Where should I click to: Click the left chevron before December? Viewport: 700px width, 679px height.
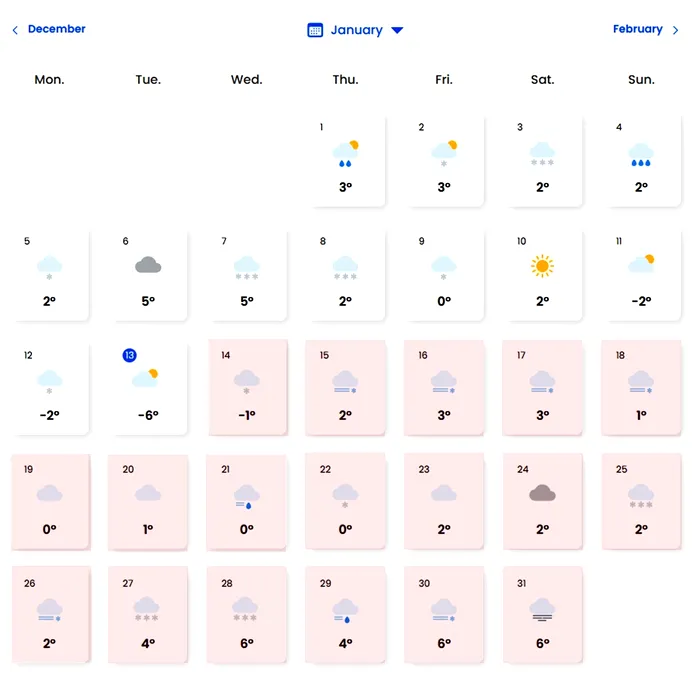(x=15, y=30)
